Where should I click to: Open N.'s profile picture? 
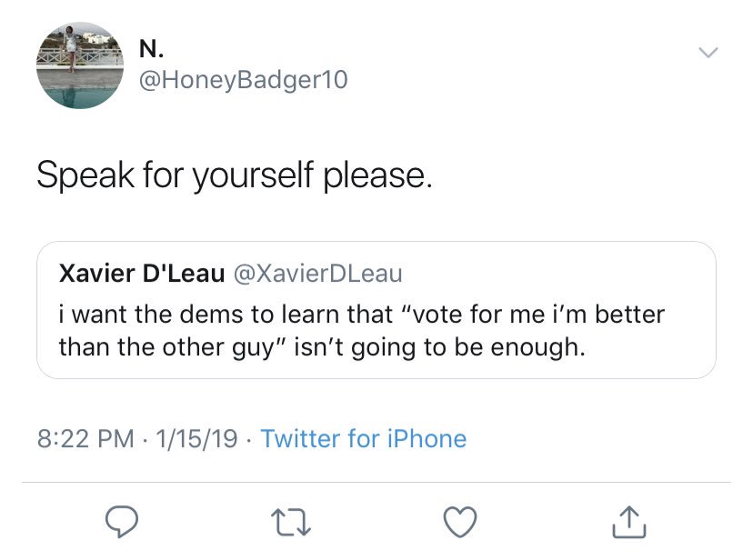(x=80, y=66)
